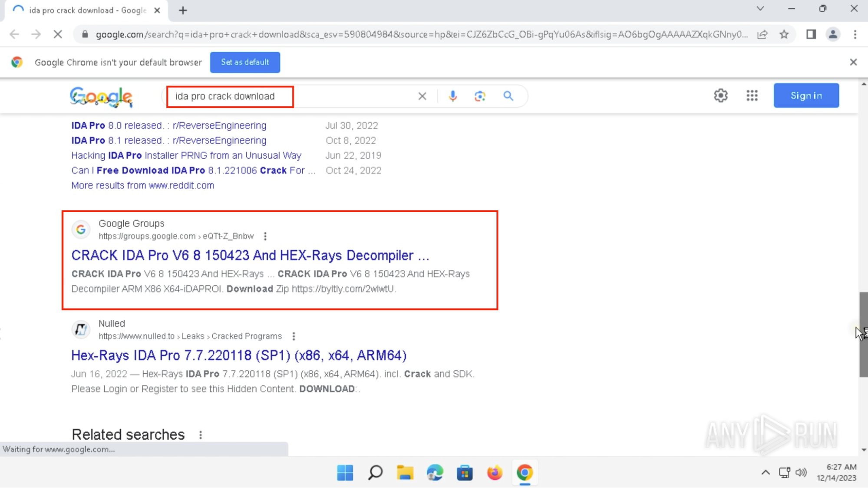868x488 pixels.
Task: Open the Google apps grid
Action: tap(752, 96)
